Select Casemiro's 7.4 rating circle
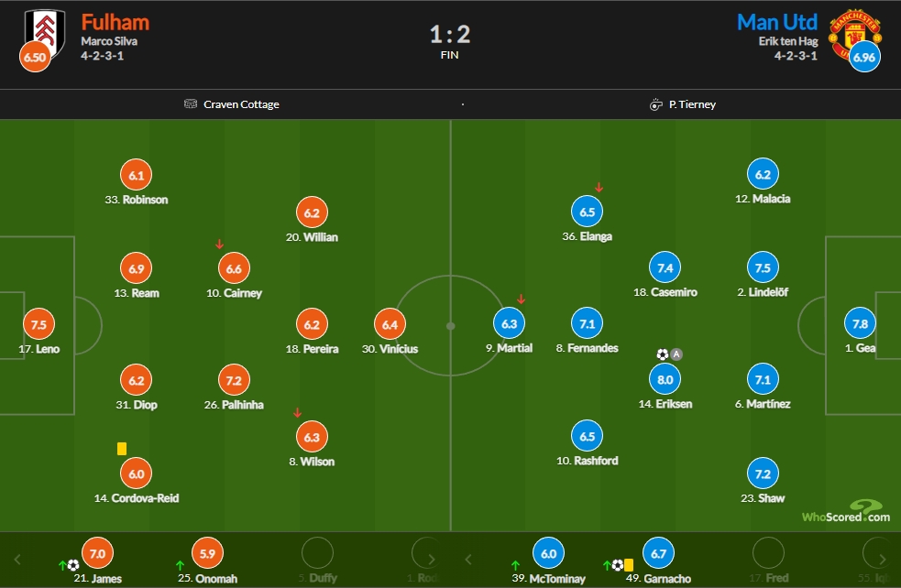The height and width of the screenshot is (588, 901). click(x=665, y=267)
